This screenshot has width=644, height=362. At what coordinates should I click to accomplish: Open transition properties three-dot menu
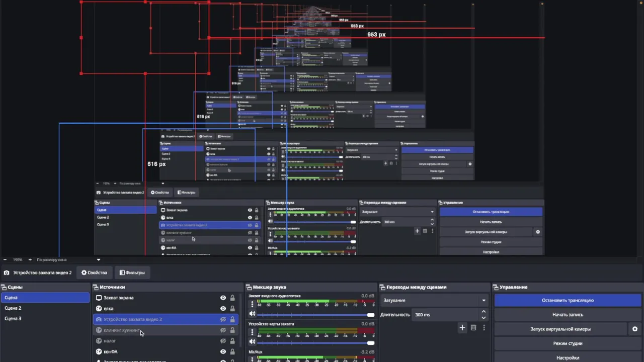pyautogui.click(x=484, y=328)
